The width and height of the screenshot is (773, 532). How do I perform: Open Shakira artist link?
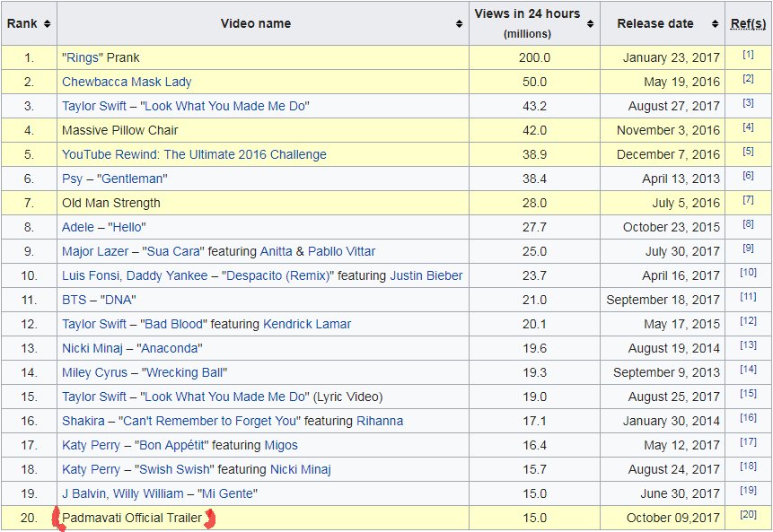pos(83,421)
